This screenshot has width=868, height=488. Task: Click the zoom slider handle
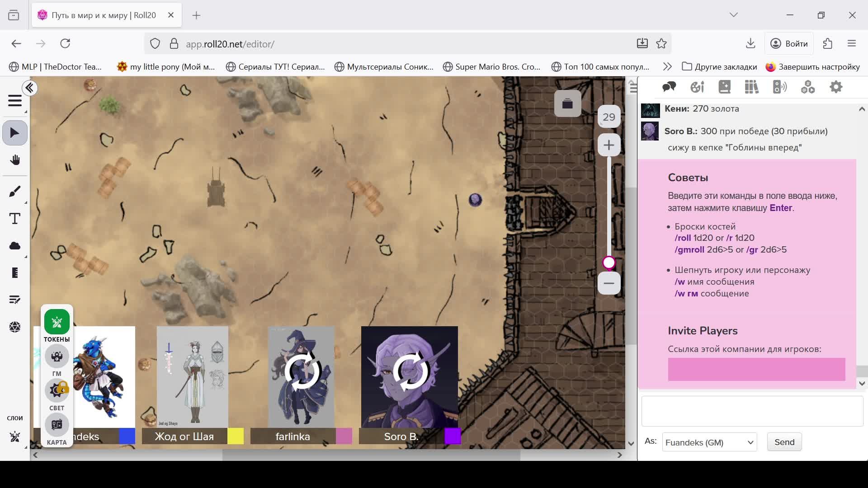(x=609, y=263)
